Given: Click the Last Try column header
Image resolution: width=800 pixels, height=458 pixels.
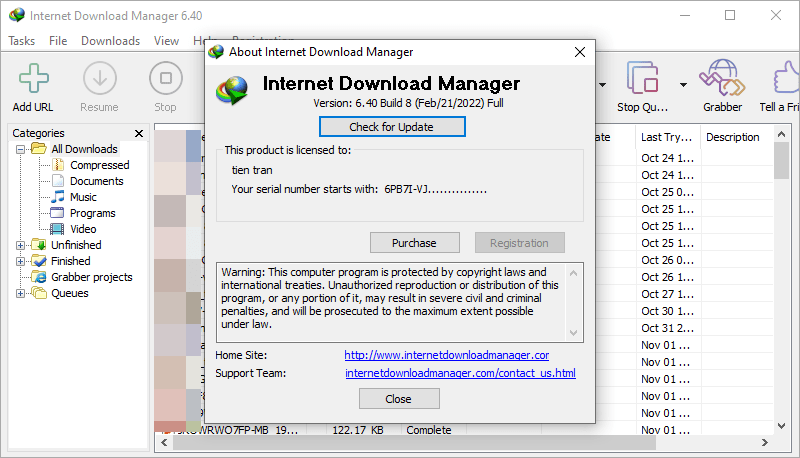Looking at the screenshot, I should click(x=667, y=137).
